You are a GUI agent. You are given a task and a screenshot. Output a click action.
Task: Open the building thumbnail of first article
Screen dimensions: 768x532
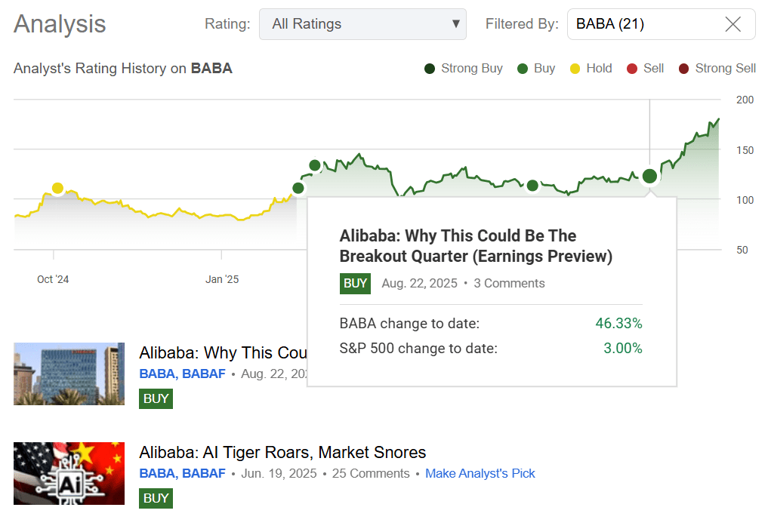(x=69, y=374)
